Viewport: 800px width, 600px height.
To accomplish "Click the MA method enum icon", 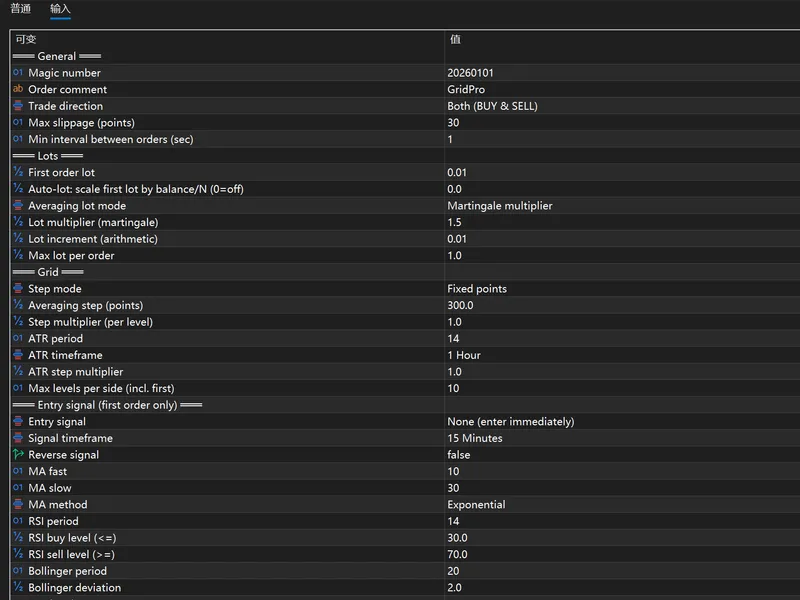I will 18,504.
